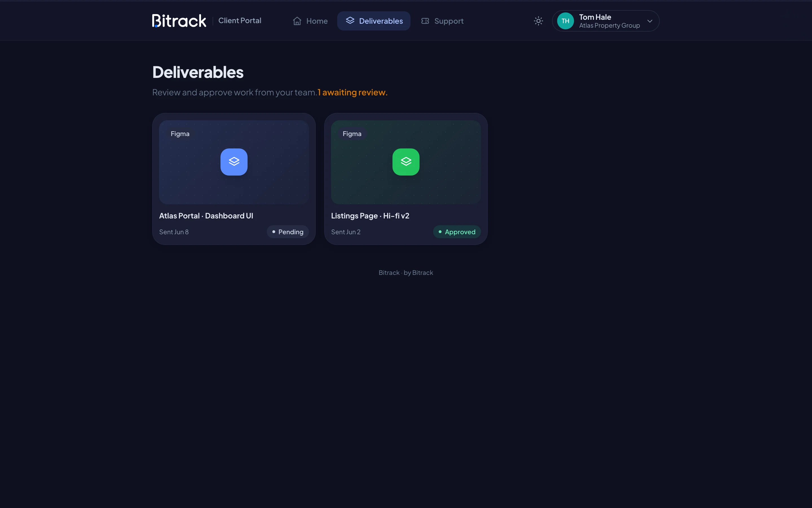Viewport: 812px width, 508px height.
Task: Click the Sent Jun 2 date
Action: pyautogui.click(x=346, y=232)
